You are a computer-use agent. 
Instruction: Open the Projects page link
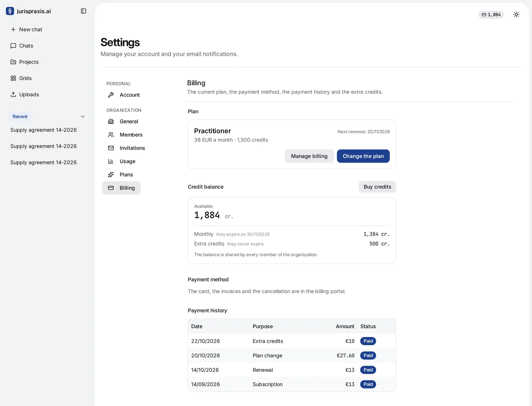(x=47, y=62)
